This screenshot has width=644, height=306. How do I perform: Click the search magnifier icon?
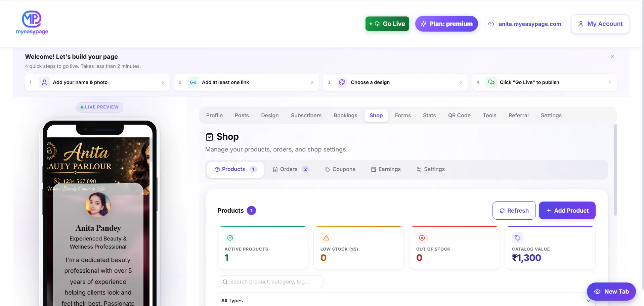225,282
